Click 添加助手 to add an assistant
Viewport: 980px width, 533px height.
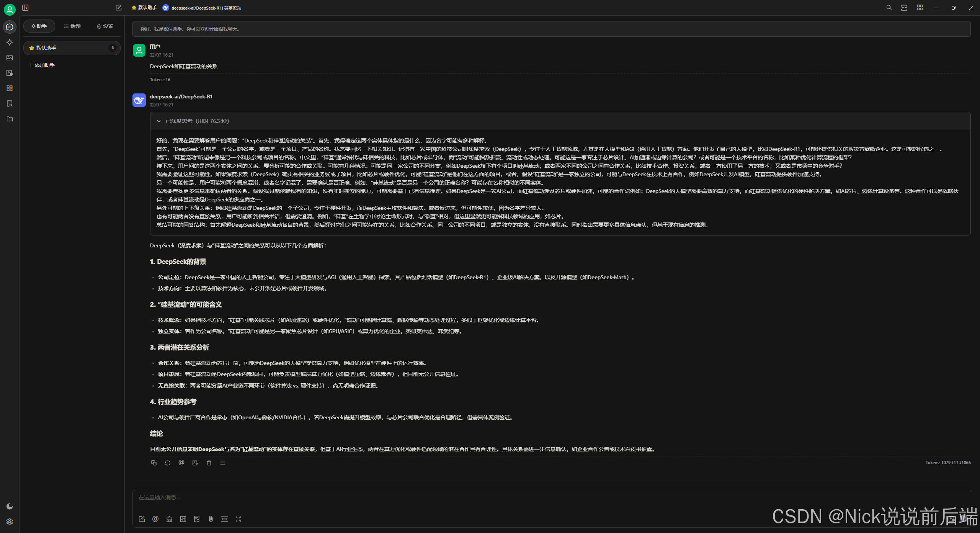42,65
